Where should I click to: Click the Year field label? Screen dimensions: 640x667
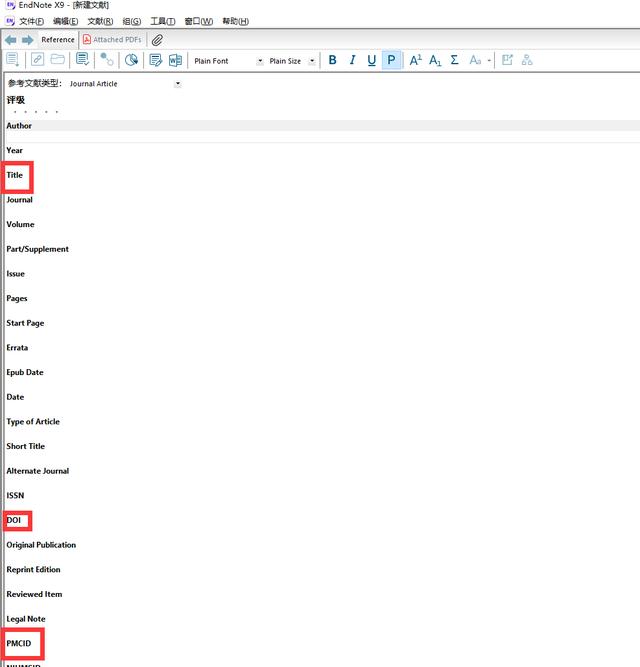point(14,150)
